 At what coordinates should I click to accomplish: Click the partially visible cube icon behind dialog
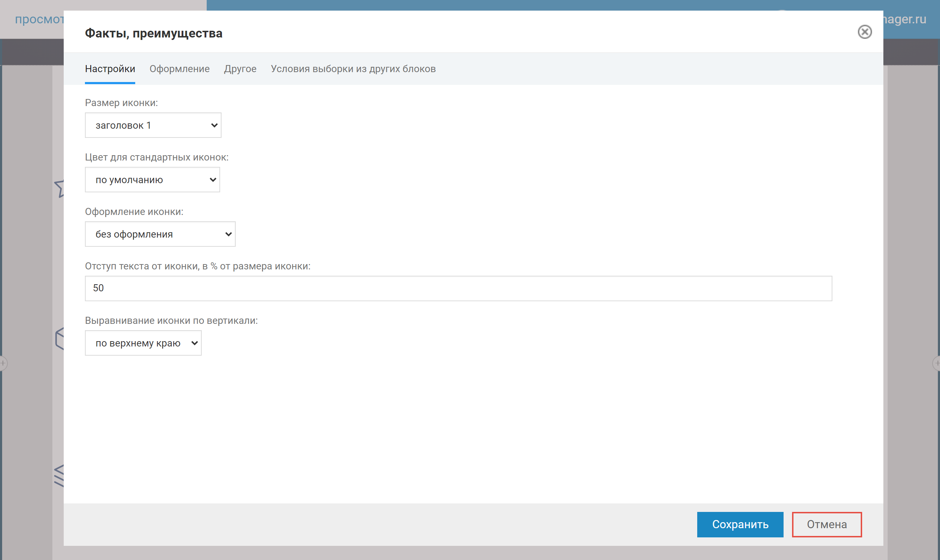[60, 338]
